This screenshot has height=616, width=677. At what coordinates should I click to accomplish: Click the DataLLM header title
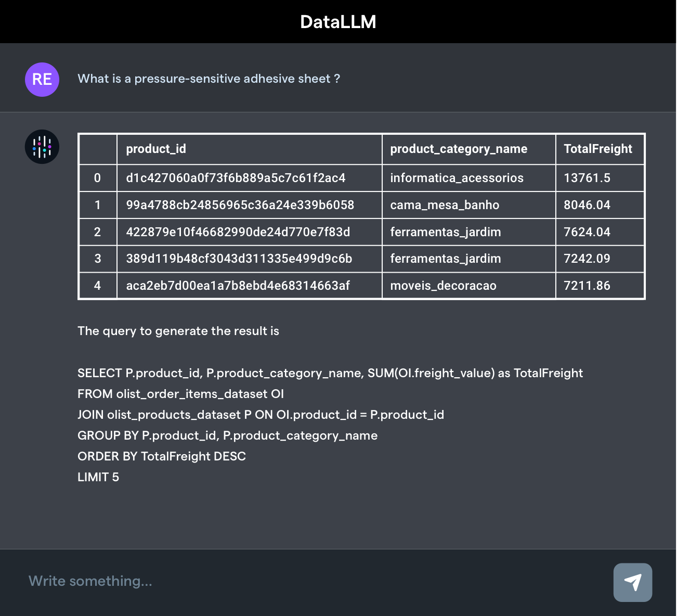(x=338, y=22)
